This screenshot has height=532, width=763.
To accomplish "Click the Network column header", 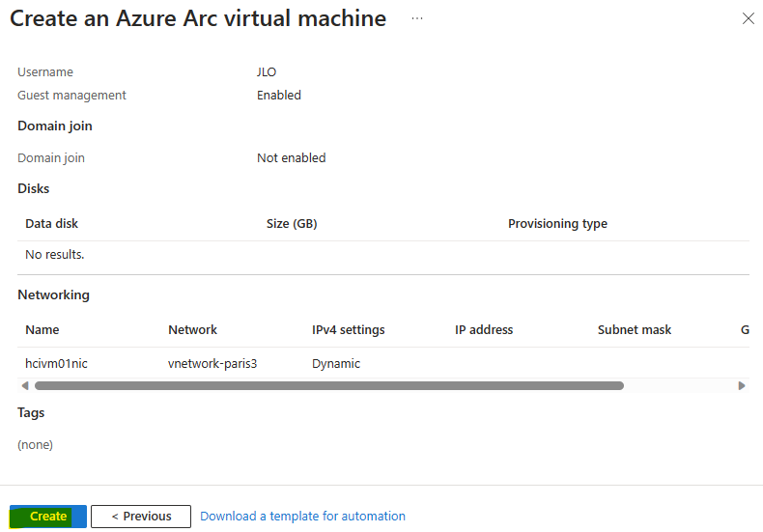I will click(193, 329).
